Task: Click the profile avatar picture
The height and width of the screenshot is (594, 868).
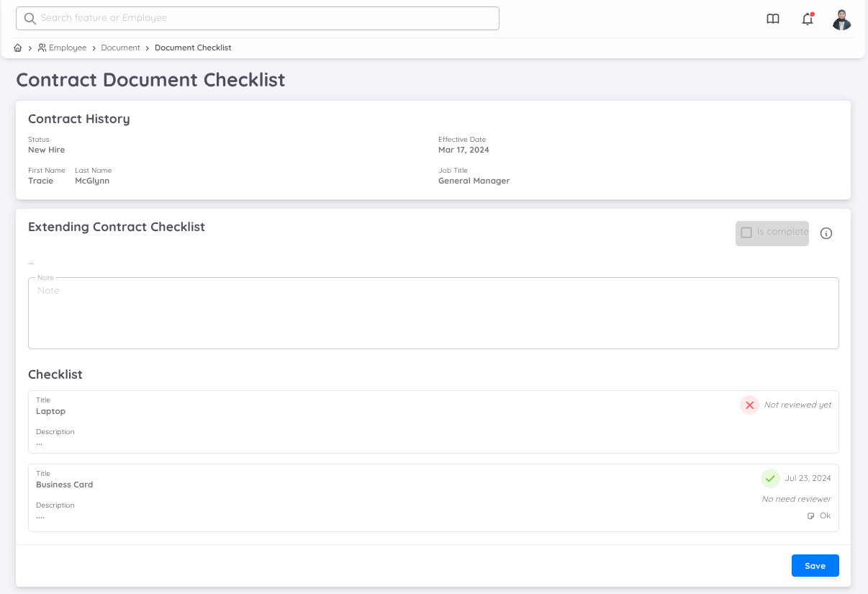Action: coord(841,19)
